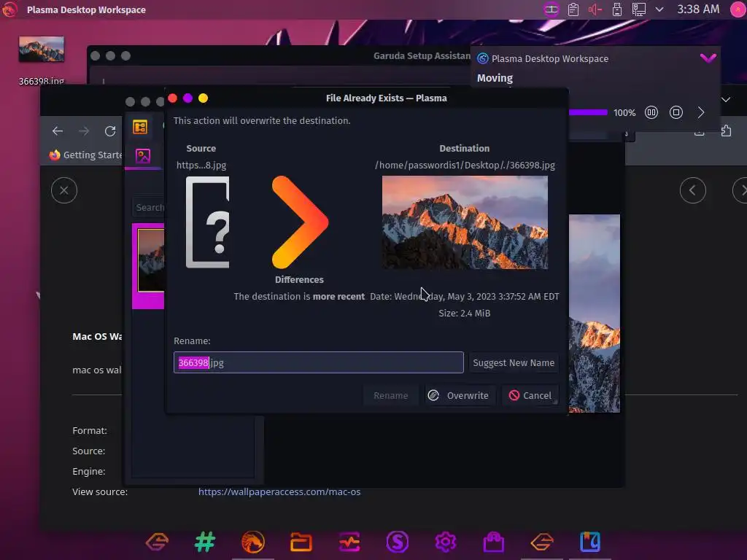Image resolution: width=747 pixels, height=560 pixels.
Task: Open the removable devices USB tray icon
Action: pyautogui.click(x=617, y=9)
